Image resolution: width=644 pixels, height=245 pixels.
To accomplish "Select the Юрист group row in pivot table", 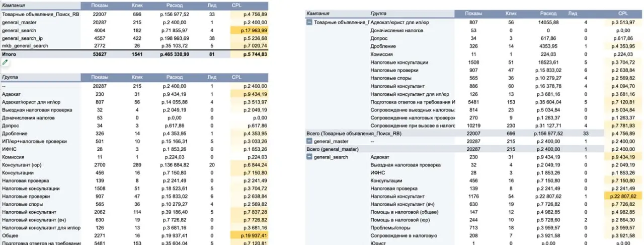I will point(474,243).
